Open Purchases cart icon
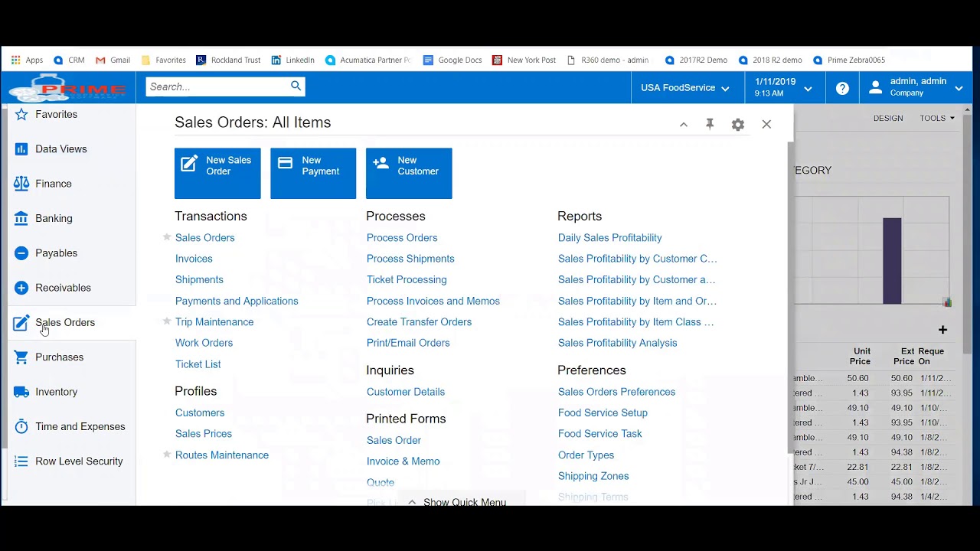The image size is (980, 551). pyautogui.click(x=21, y=357)
